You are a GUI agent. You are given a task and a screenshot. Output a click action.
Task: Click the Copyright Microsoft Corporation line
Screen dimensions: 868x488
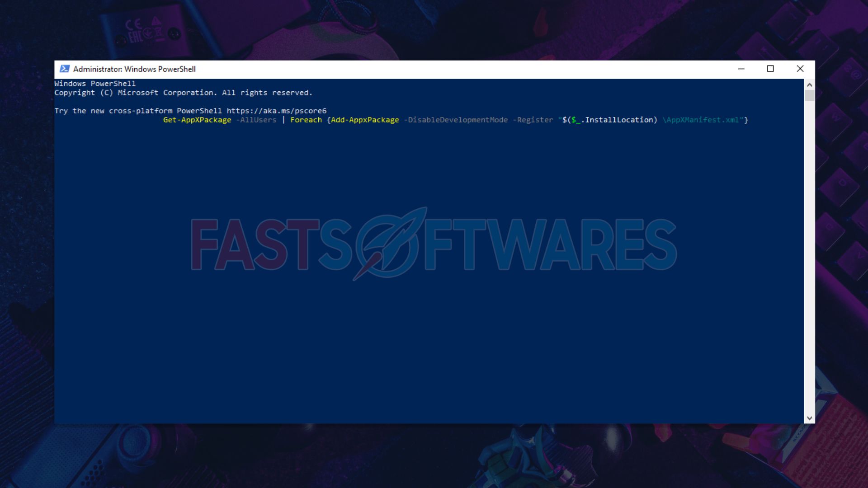click(x=184, y=93)
